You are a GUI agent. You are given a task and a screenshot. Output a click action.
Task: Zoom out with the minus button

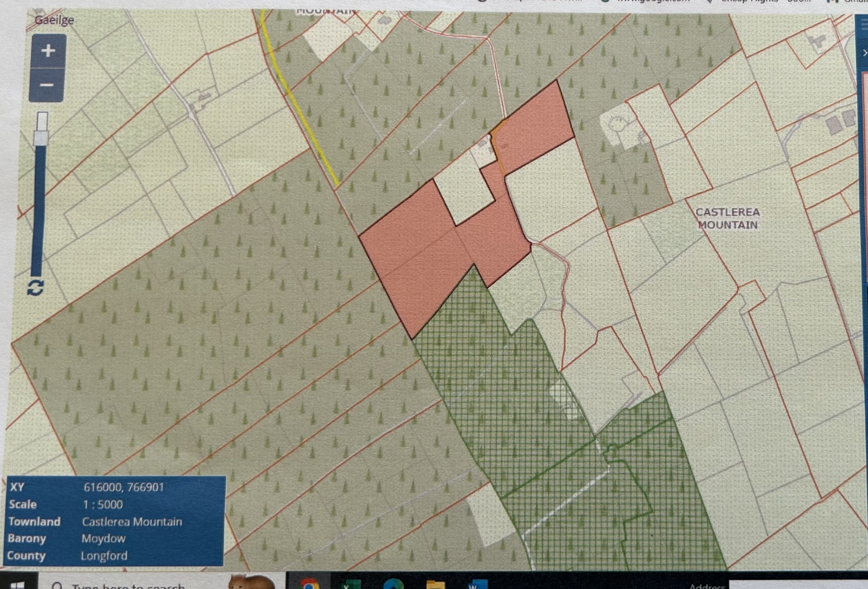47,85
